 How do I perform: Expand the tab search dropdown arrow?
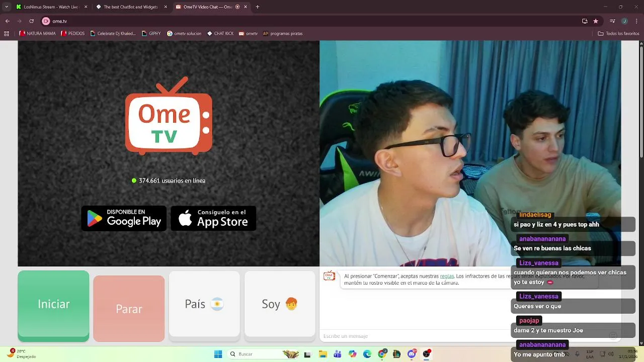point(7,7)
